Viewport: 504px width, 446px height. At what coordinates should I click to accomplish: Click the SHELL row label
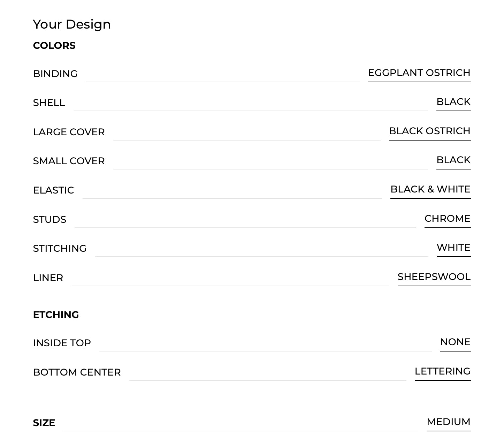click(49, 103)
